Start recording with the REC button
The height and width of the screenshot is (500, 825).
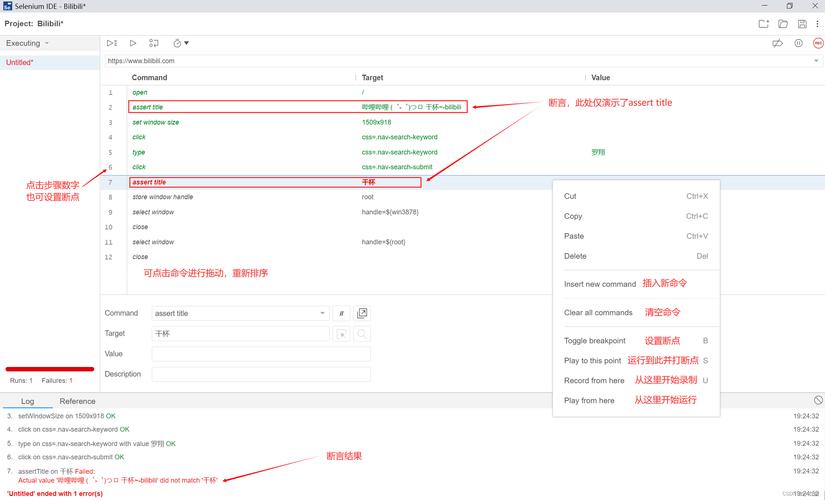(818, 43)
